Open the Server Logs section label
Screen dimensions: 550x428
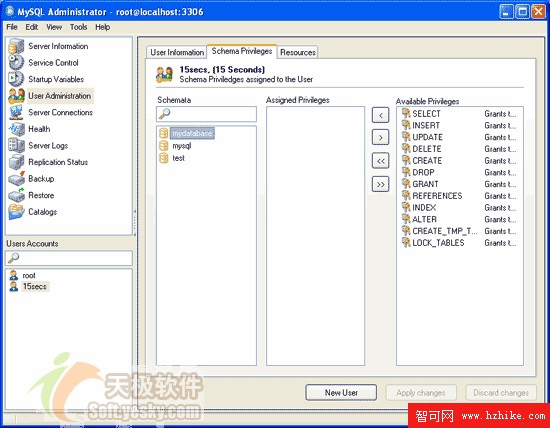[x=48, y=146]
